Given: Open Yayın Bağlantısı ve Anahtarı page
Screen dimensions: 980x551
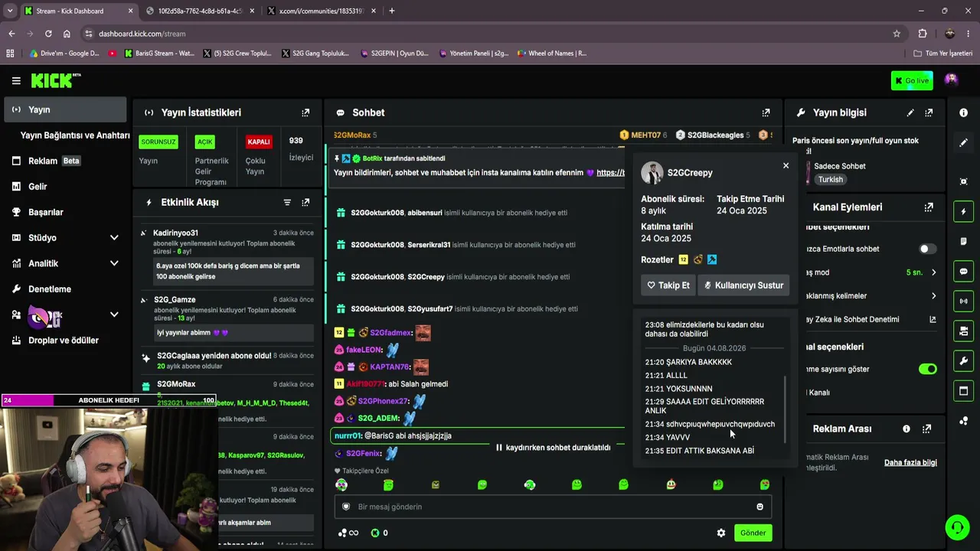Looking at the screenshot, I should coord(75,135).
